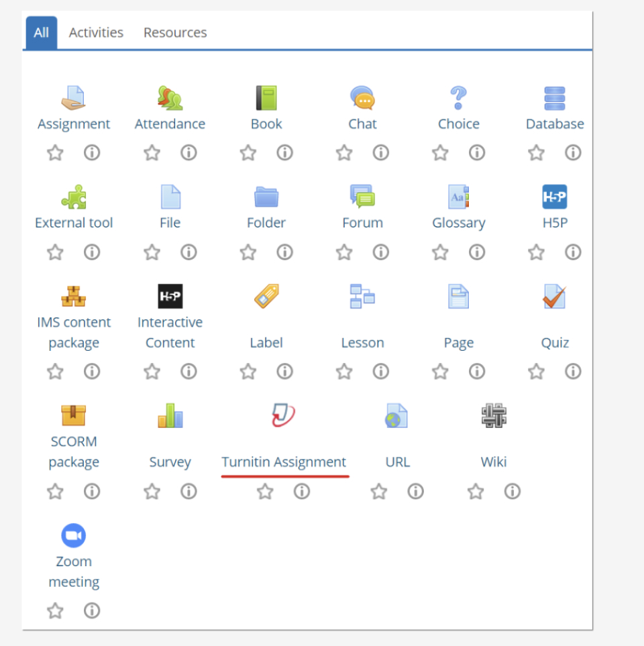Switch to the Activities tab

96,33
